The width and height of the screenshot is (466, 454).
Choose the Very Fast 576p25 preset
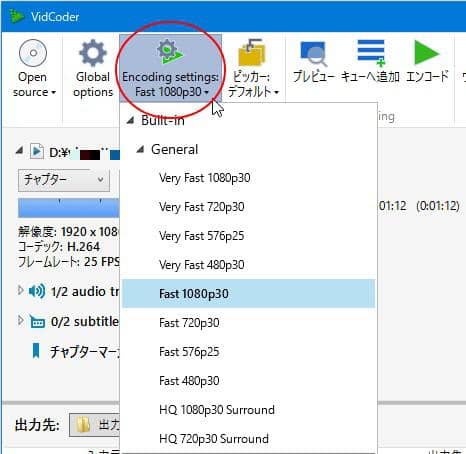click(248, 236)
